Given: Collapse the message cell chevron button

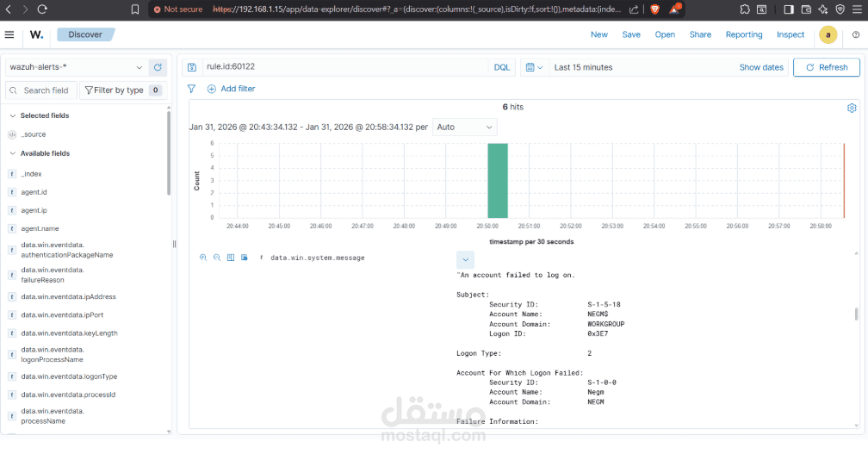Looking at the screenshot, I should click(x=466, y=259).
